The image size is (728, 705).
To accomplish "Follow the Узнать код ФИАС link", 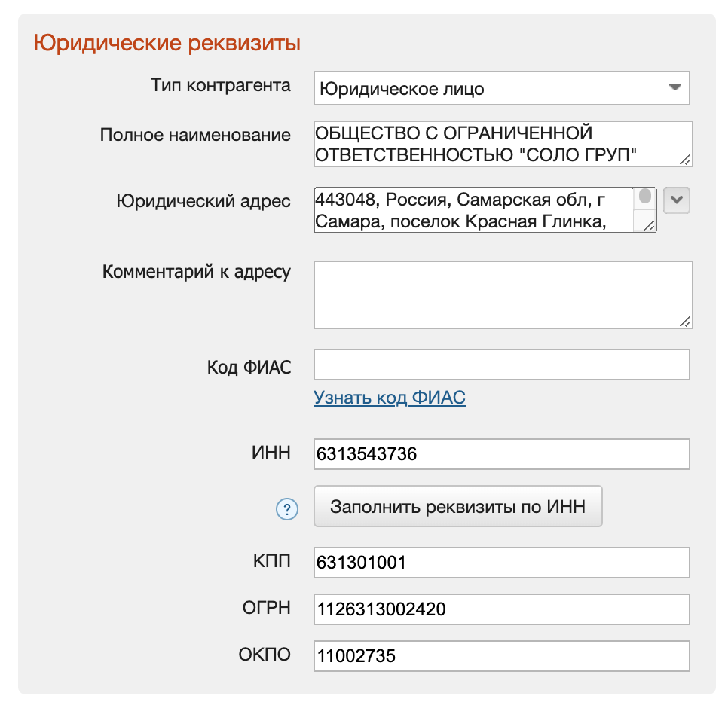I will click(389, 398).
